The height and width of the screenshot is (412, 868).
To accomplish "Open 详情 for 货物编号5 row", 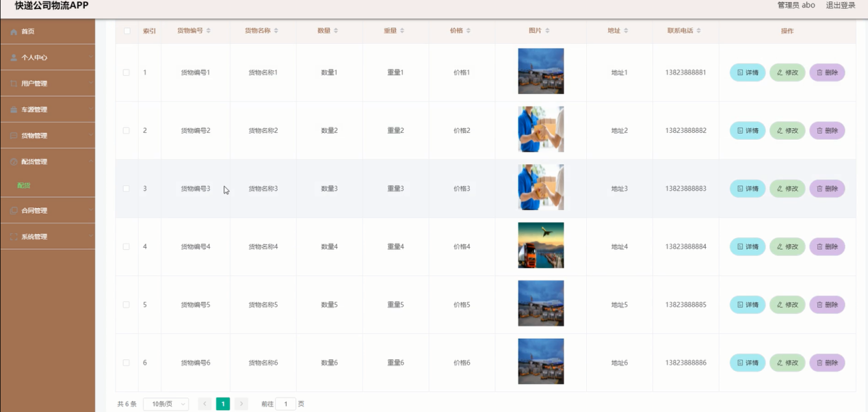I will (748, 305).
